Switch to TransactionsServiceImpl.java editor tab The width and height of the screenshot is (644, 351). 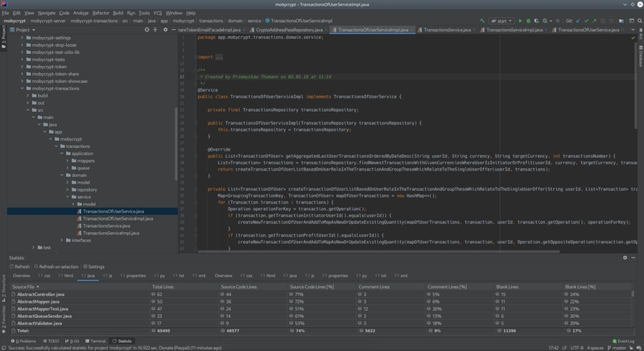click(x=514, y=30)
